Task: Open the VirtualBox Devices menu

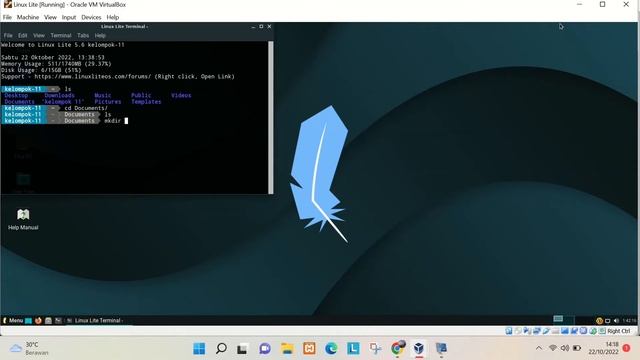Action: pos(91,17)
